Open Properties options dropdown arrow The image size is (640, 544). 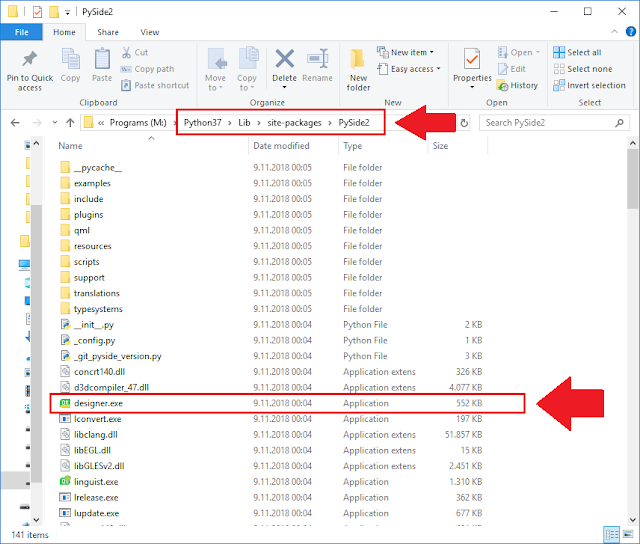point(472,87)
